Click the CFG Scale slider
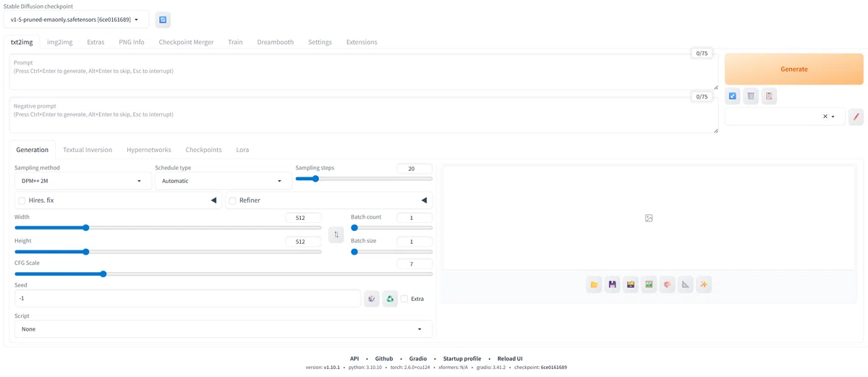 [224, 274]
